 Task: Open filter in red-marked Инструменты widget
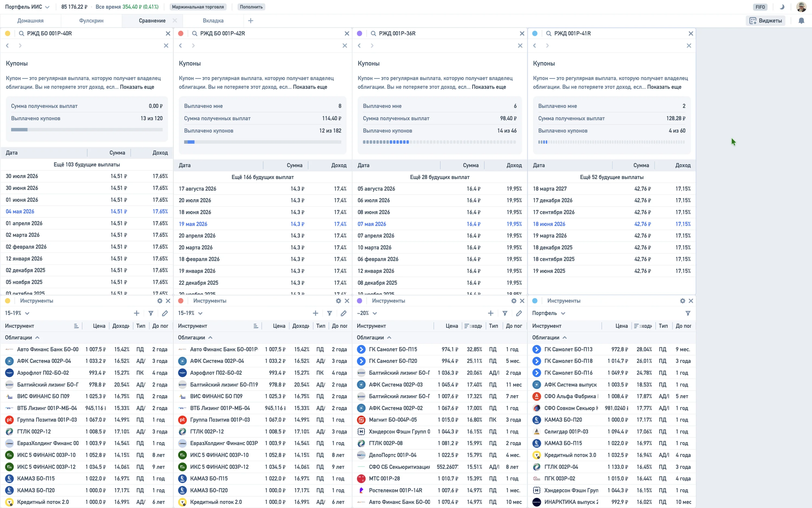click(x=329, y=313)
